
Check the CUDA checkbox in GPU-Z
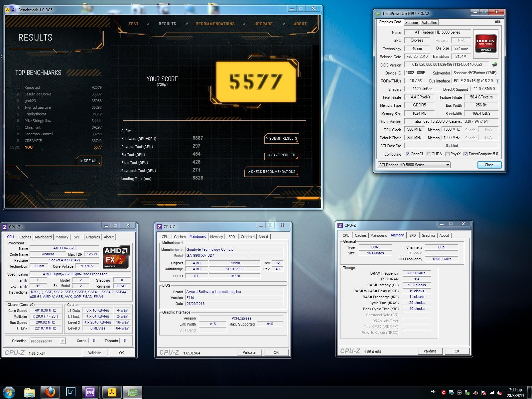pos(429,154)
